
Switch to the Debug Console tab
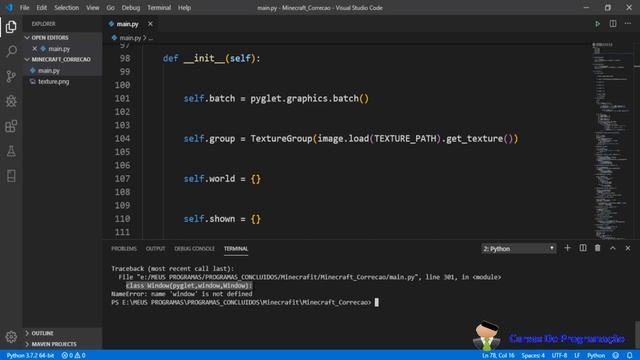(x=194, y=249)
